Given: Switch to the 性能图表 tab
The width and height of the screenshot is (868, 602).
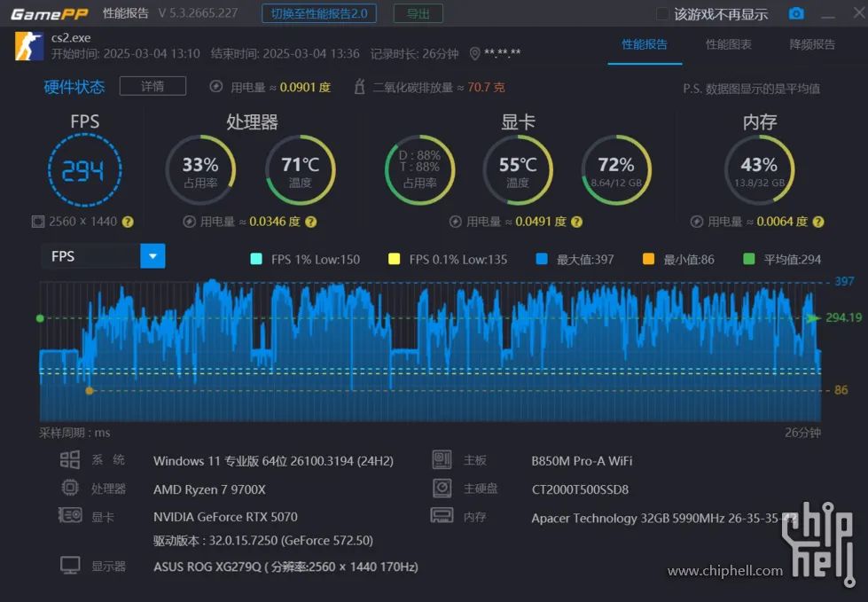Looking at the screenshot, I should [729, 44].
